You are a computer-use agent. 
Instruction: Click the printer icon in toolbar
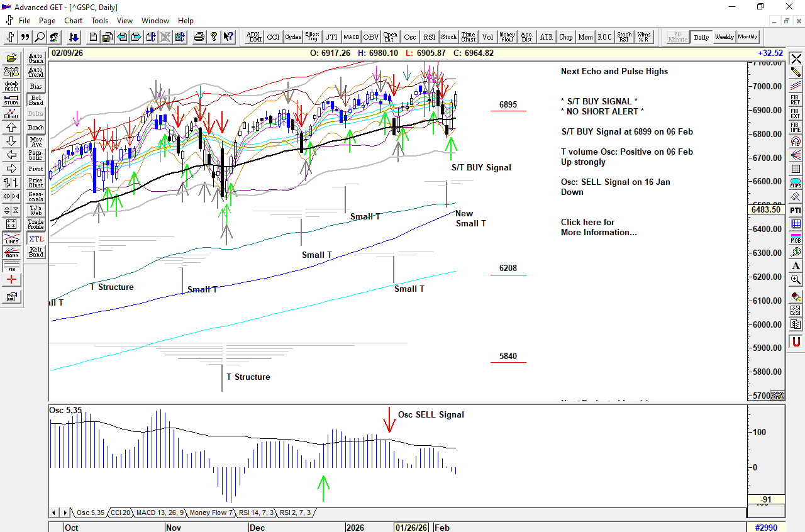199,37
